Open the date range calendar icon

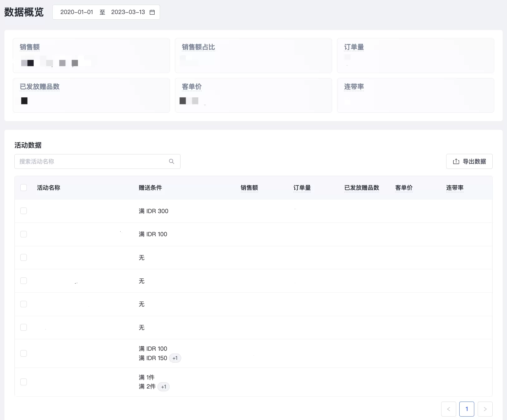(x=152, y=12)
